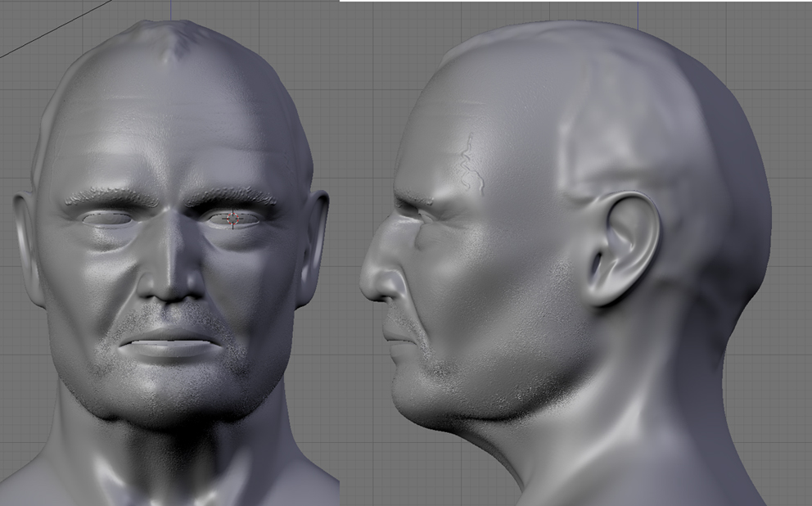812x506 pixels.
Task: Select the head model in front view
Action: [171, 263]
